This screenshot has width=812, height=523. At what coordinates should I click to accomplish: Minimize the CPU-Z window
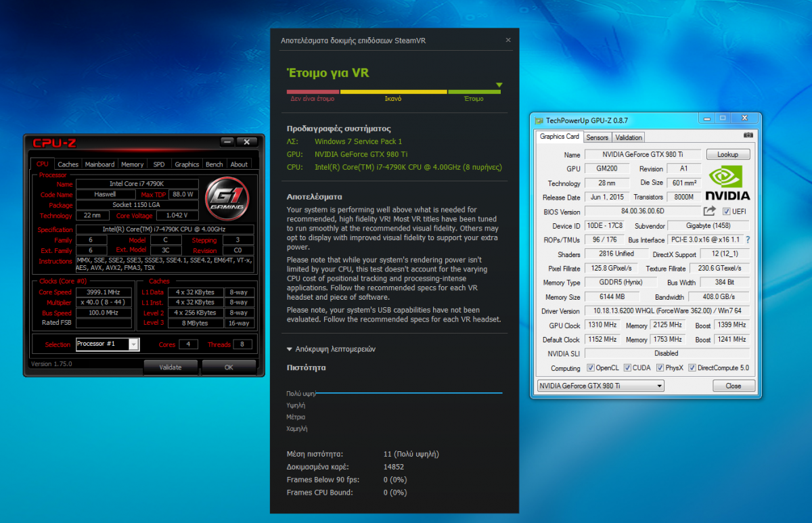point(227,141)
